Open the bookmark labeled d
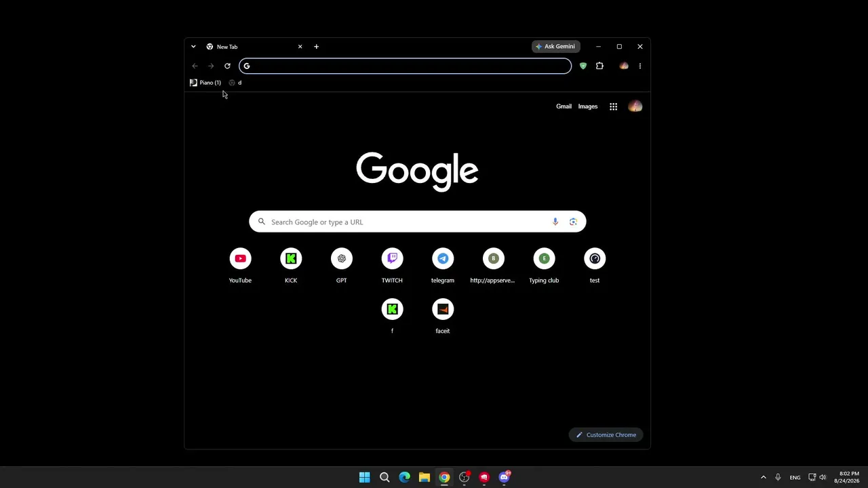 [x=235, y=83]
